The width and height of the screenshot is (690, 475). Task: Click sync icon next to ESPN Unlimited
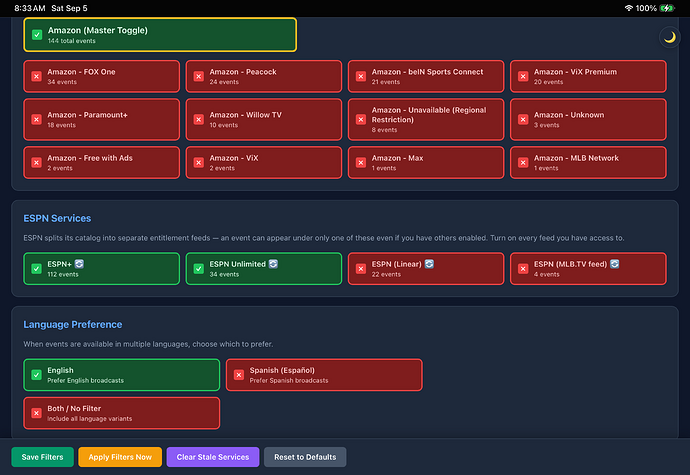(273, 264)
